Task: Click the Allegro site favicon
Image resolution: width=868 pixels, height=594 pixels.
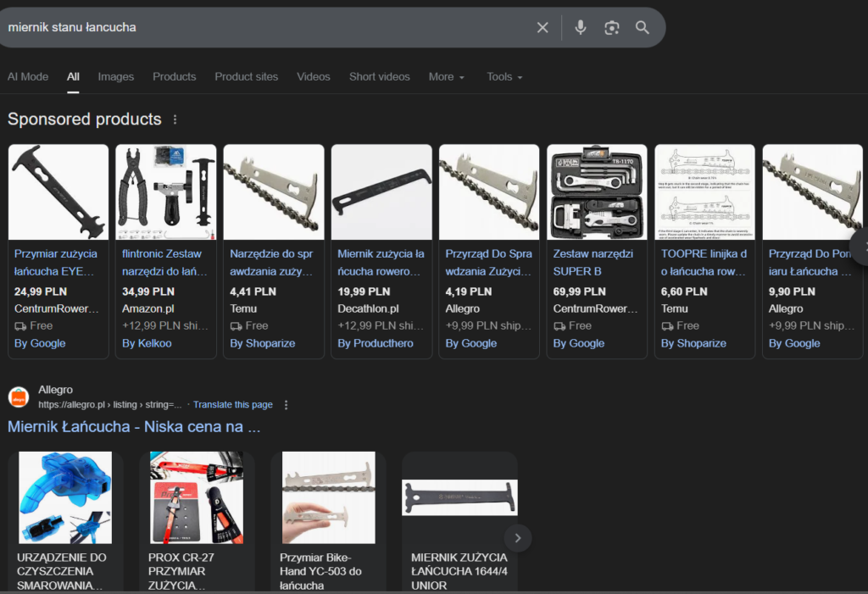Action: (x=19, y=397)
